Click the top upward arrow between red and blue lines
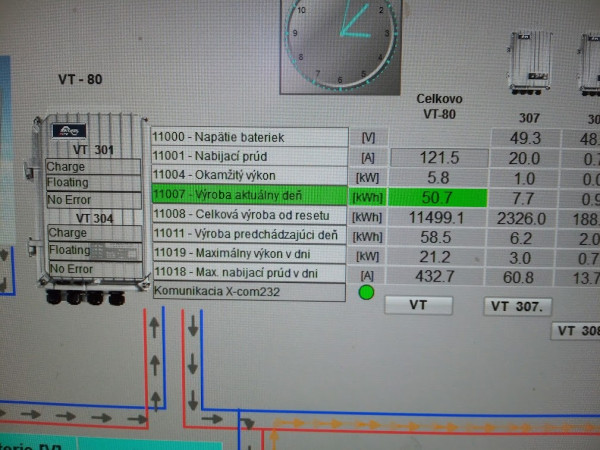This screenshot has width=600, height=450. (x=154, y=327)
